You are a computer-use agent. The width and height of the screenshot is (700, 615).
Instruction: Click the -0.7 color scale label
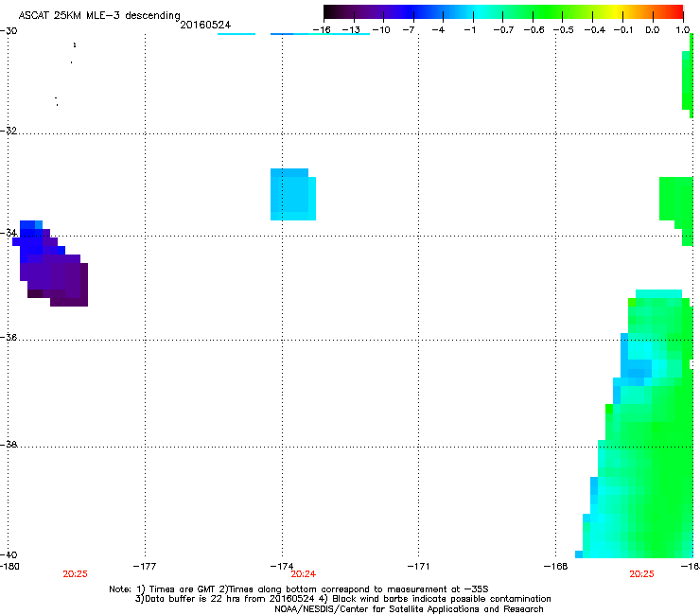tap(503, 30)
